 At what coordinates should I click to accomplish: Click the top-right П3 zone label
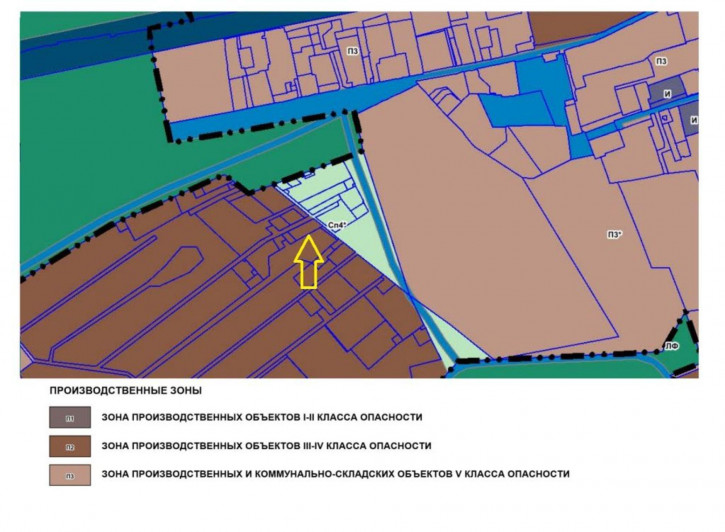[661, 61]
